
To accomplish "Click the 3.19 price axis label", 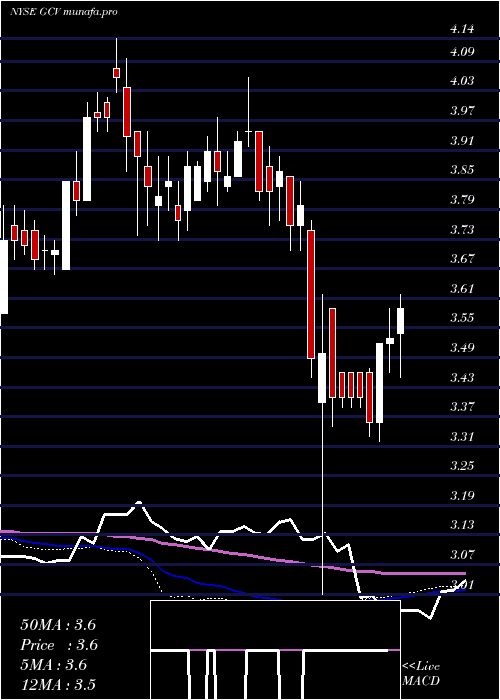I will (462, 495).
